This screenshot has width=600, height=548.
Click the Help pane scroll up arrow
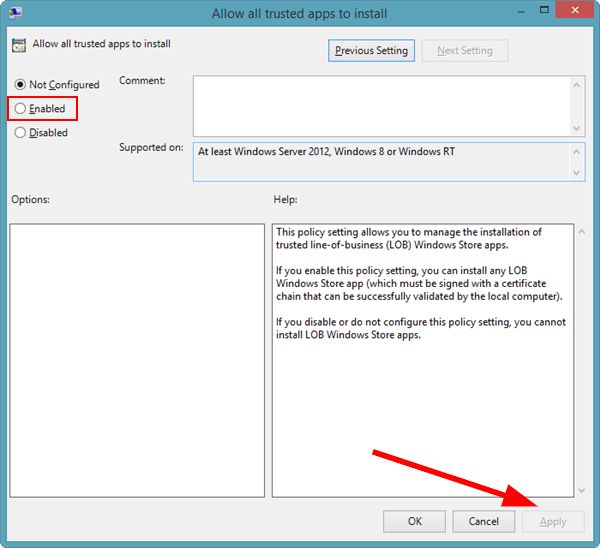[582, 232]
